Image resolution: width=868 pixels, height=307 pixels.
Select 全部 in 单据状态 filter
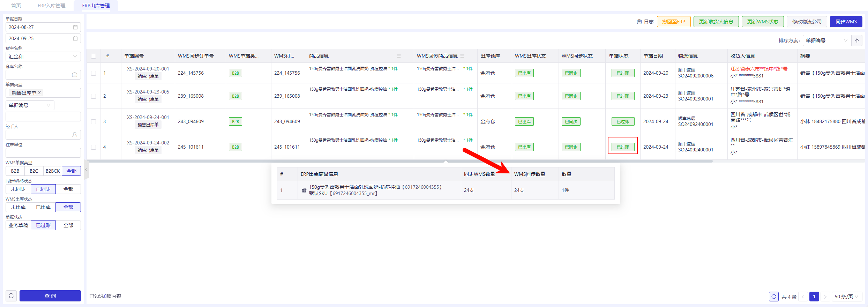[68, 225]
